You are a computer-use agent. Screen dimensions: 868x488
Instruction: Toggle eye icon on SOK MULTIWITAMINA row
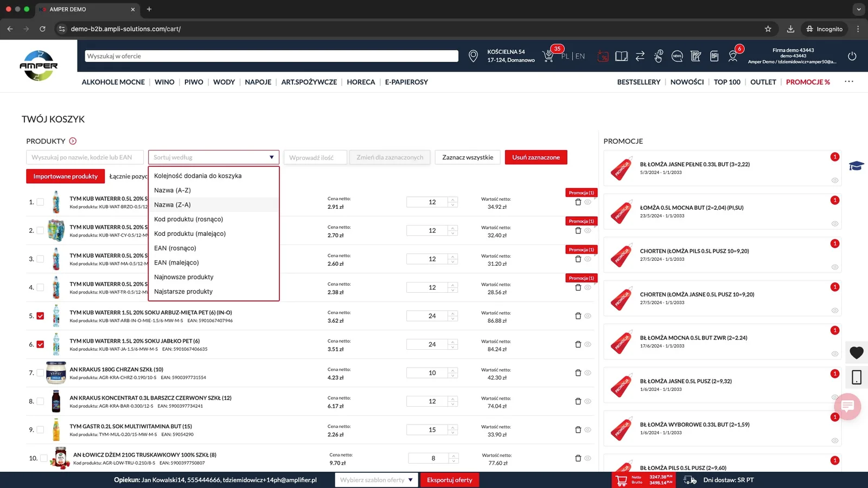[588, 429]
